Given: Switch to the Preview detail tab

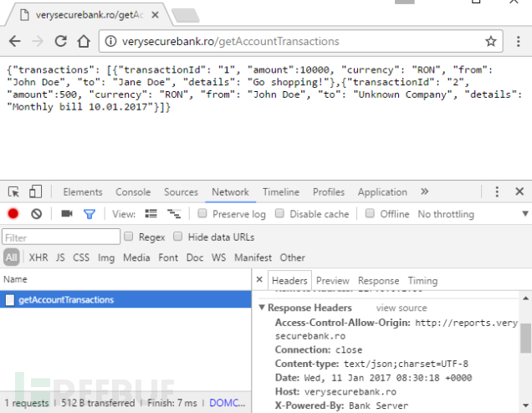Looking at the screenshot, I should [x=333, y=281].
